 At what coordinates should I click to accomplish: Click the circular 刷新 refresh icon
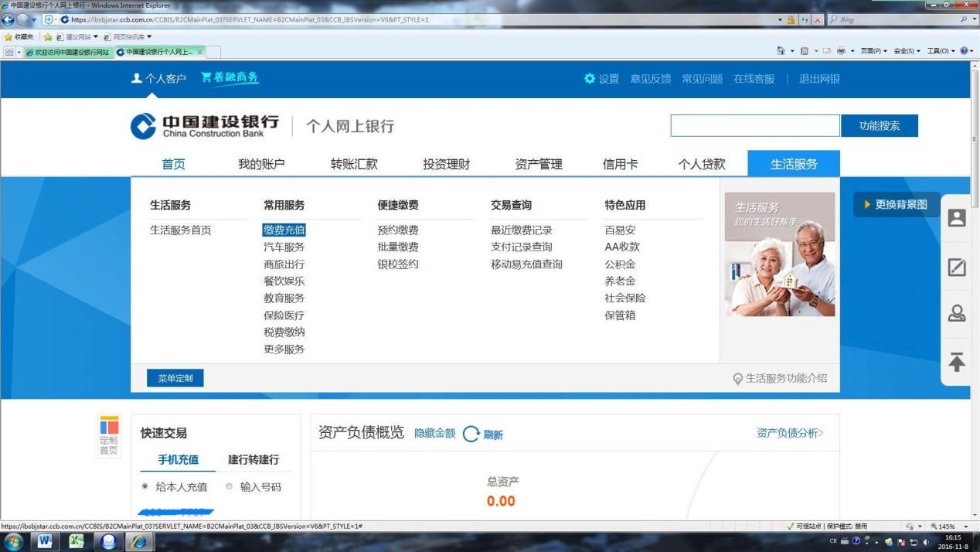[x=471, y=434]
